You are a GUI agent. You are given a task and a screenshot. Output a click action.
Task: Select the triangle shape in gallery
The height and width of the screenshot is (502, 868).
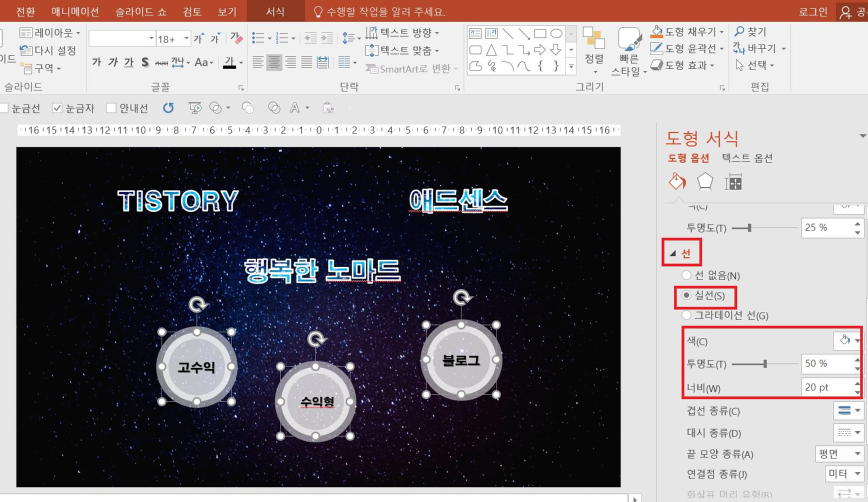point(491,50)
